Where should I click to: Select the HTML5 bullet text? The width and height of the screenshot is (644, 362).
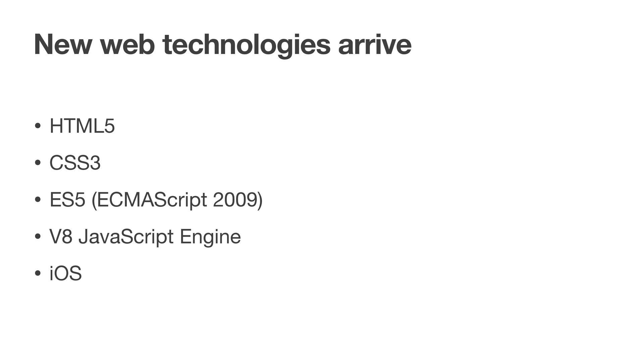pyautogui.click(x=82, y=126)
